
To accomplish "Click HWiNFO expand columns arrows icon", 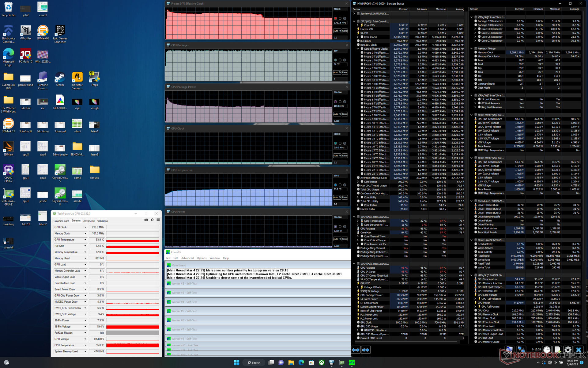I will pos(356,350).
